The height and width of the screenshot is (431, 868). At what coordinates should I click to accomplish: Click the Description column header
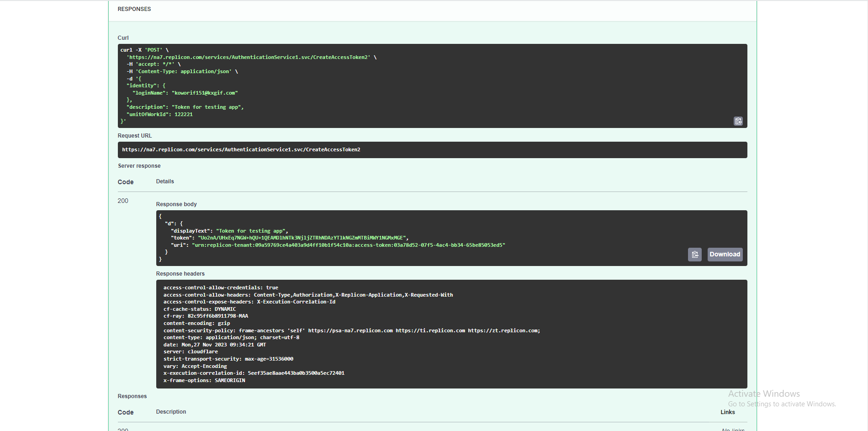(x=171, y=412)
